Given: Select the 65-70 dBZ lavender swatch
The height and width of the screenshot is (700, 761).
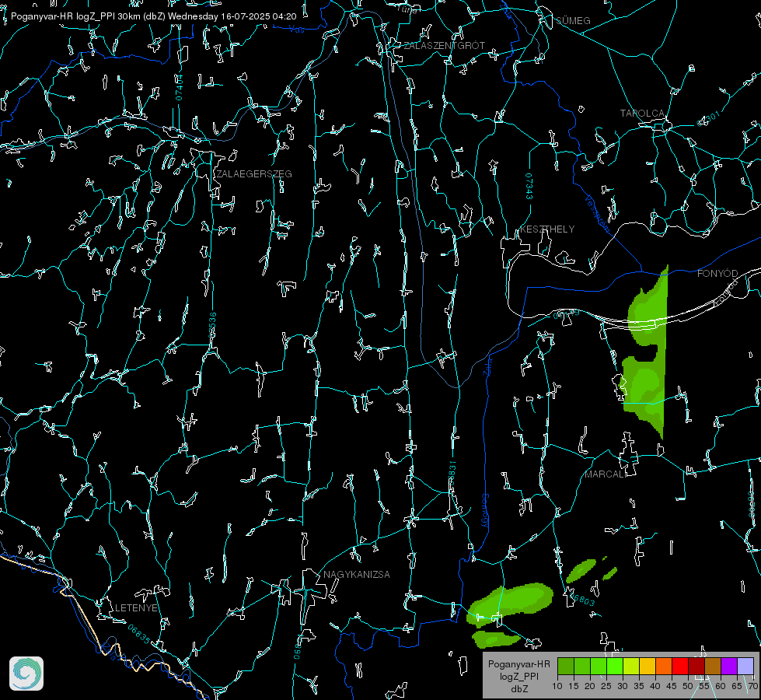Looking at the screenshot, I should pos(745,666).
